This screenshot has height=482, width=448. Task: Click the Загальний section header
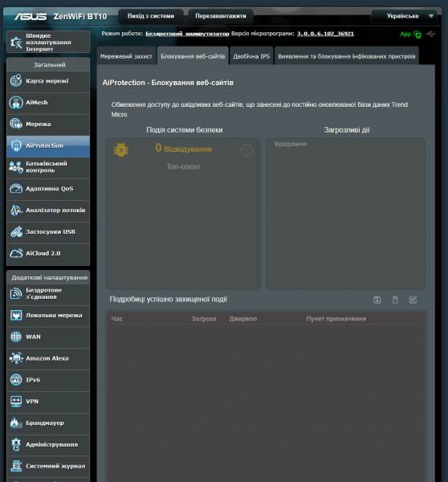point(49,65)
